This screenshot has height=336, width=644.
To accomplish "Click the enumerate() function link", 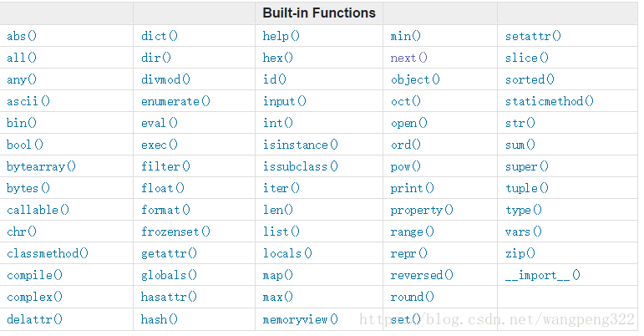I will (x=175, y=101).
